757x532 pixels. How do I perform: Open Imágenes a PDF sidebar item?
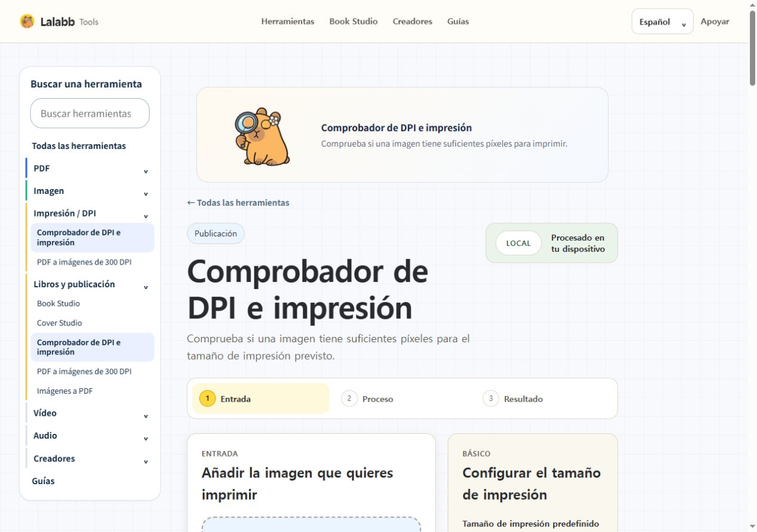click(65, 391)
